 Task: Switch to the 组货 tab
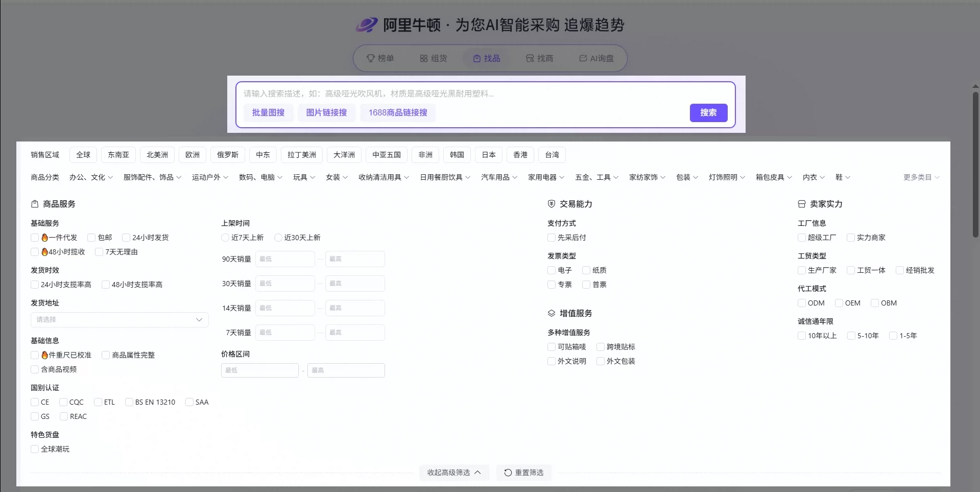pyautogui.click(x=434, y=58)
